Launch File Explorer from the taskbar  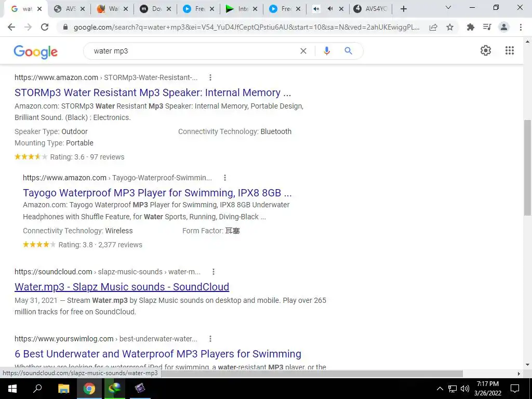63,389
